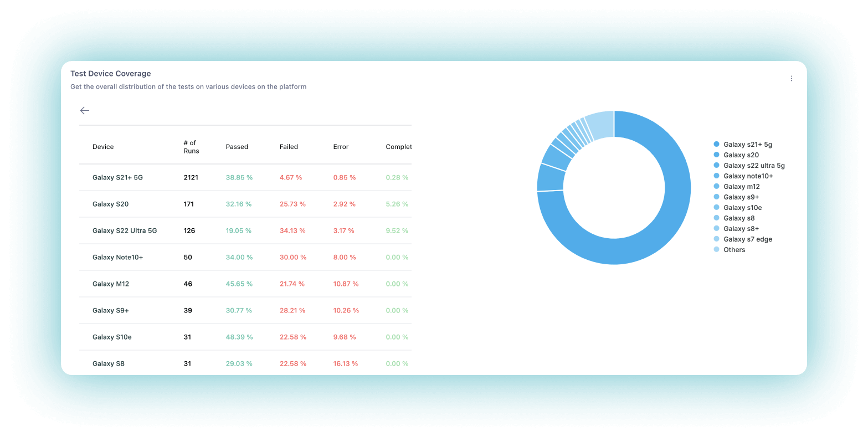Click the back arrow above the device table
This screenshot has height=436, width=868.
85,111
